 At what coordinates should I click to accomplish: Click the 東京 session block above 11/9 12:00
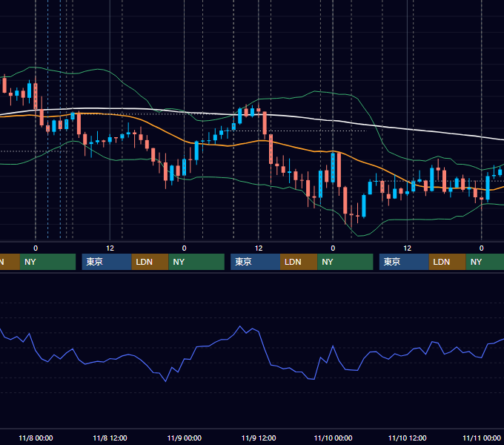(x=255, y=262)
